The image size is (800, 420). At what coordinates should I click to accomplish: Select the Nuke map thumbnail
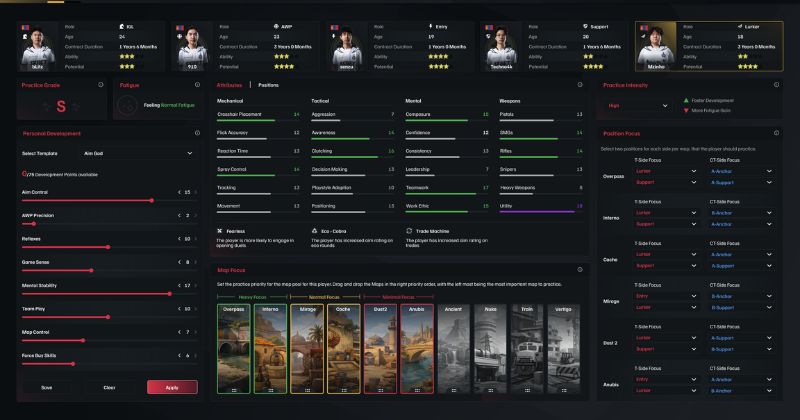[490, 349]
